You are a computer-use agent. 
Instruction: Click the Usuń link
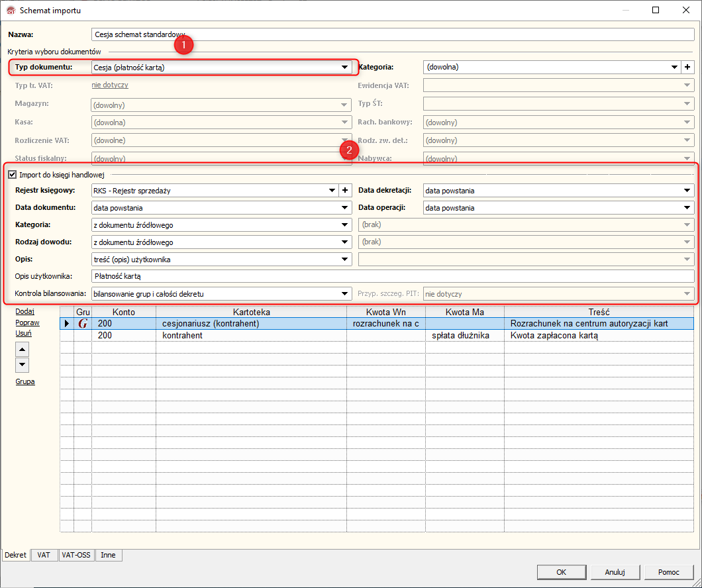click(x=24, y=333)
